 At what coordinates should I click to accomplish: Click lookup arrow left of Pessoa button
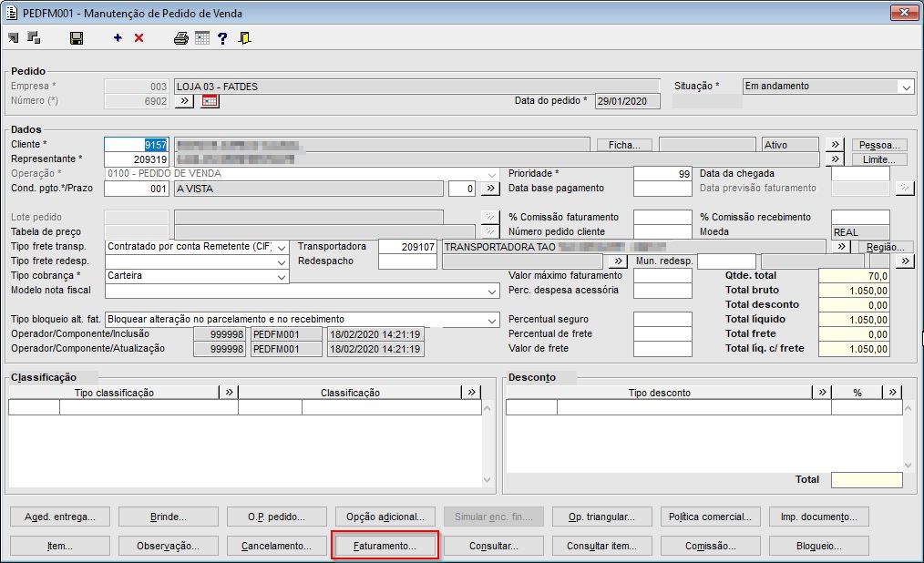click(x=835, y=144)
